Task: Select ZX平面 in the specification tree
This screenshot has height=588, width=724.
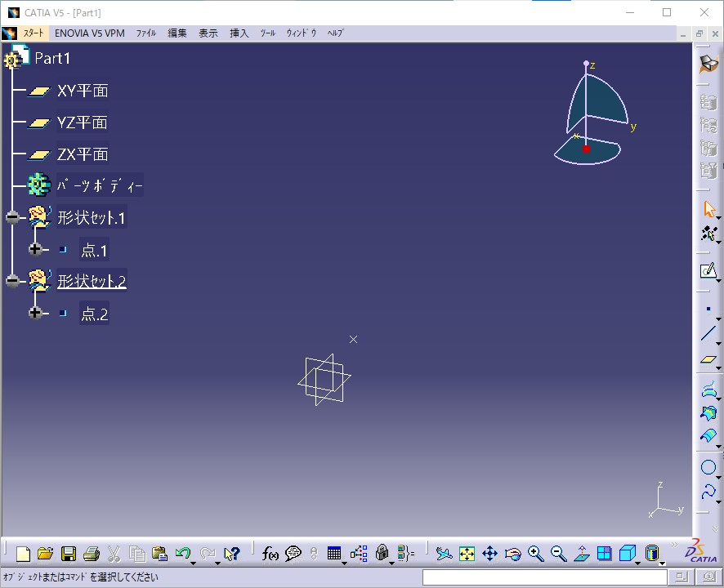Action: click(82, 154)
